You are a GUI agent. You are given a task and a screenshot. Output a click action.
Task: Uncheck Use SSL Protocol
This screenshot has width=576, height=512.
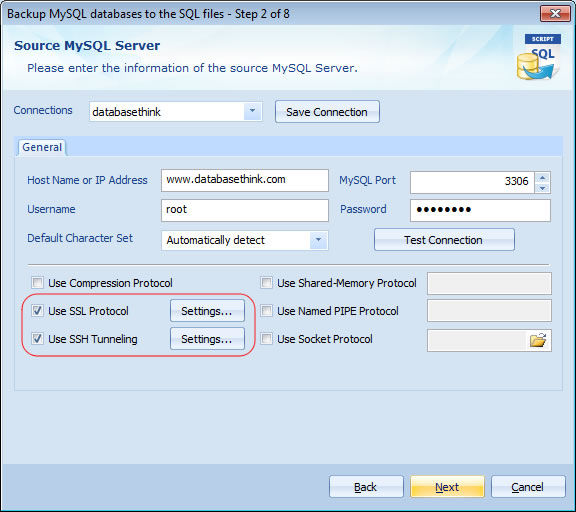click(37, 311)
